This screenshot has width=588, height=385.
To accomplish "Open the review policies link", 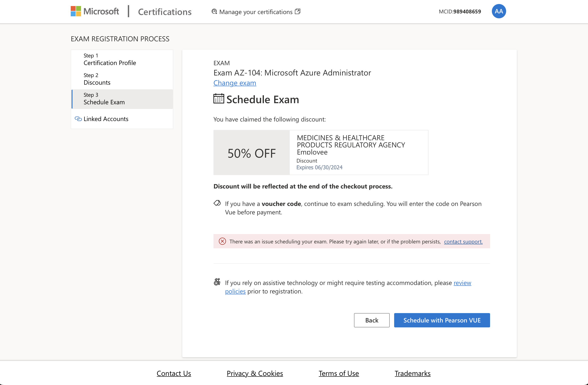I will [x=462, y=283].
